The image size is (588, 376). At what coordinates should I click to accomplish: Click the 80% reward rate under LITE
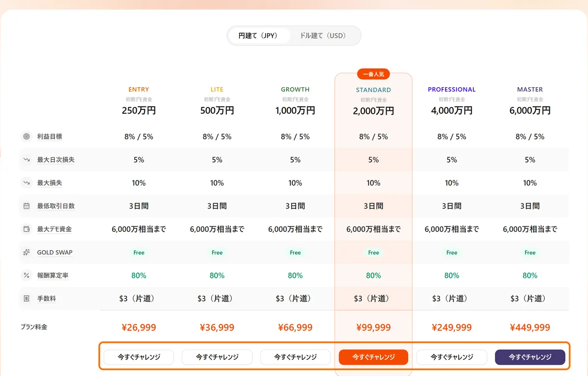[217, 276]
